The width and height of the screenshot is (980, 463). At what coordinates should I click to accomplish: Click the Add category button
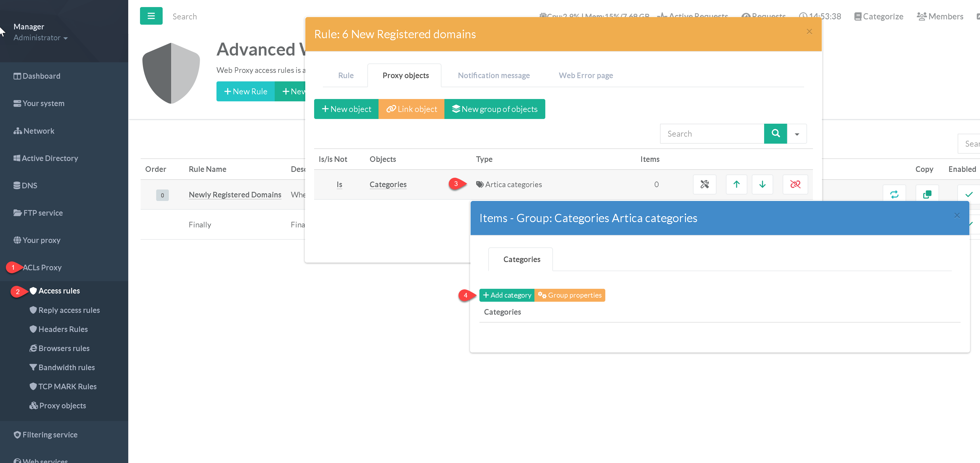(x=507, y=295)
